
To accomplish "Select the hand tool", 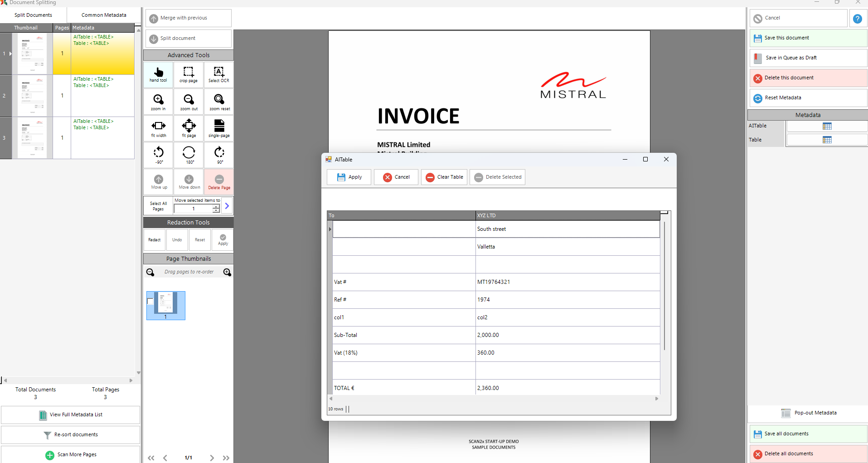I will click(158, 74).
